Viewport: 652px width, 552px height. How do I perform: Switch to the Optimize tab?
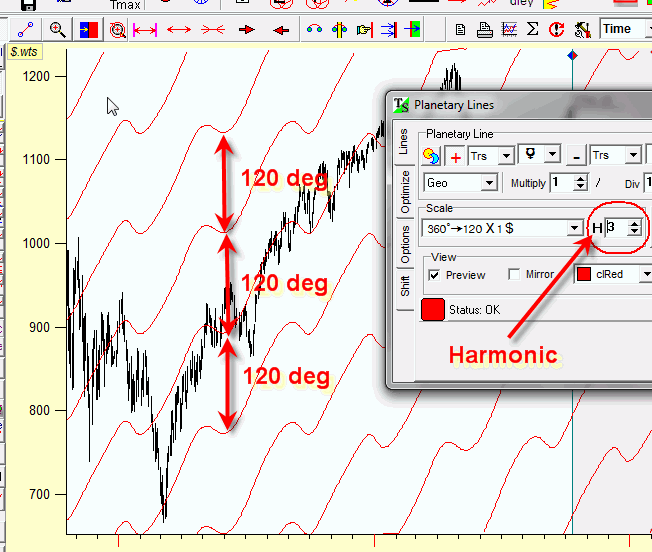[405, 190]
